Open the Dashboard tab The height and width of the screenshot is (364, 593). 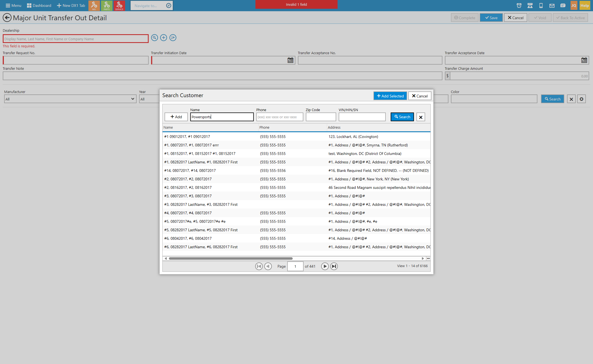click(x=39, y=5)
